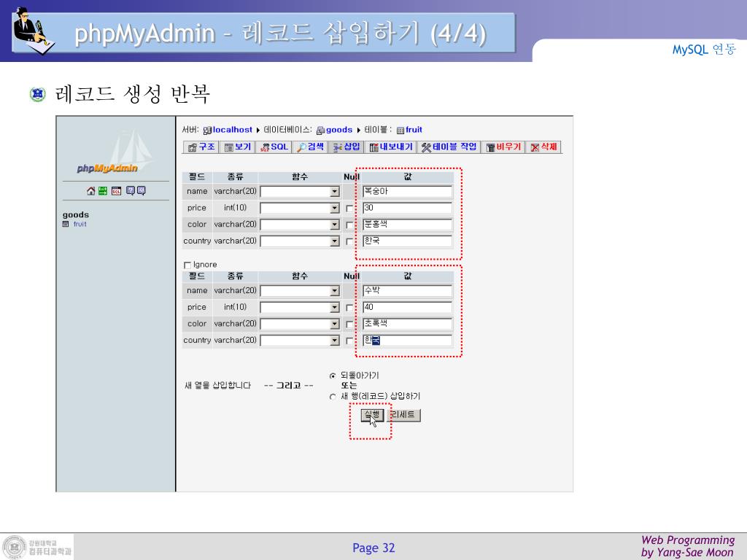This screenshot has height=560, width=747.
Task: Click the price value field containing 40
Action: tap(407, 307)
